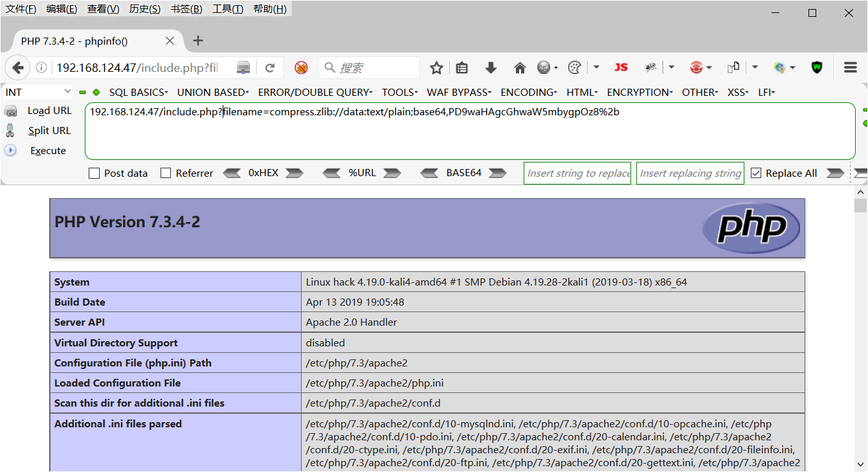Select the PHP 7.3.4-2 phpinfo() tab
Image resolution: width=868 pixels, height=472 pixels.
click(x=97, y=41)
